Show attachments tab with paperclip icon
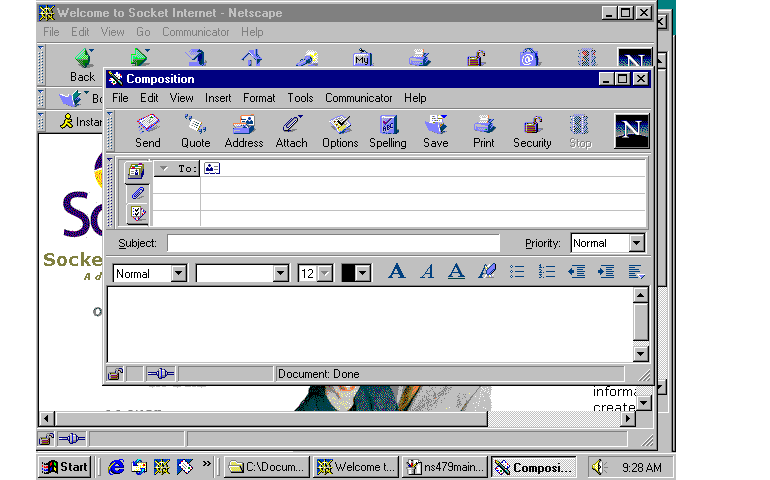The width and height of the screenshot is (770, 480). (x=137, y=193)
